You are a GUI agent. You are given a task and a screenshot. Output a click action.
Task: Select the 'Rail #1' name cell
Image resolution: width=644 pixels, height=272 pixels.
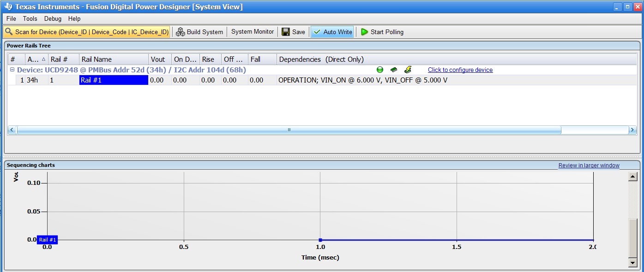114,80
